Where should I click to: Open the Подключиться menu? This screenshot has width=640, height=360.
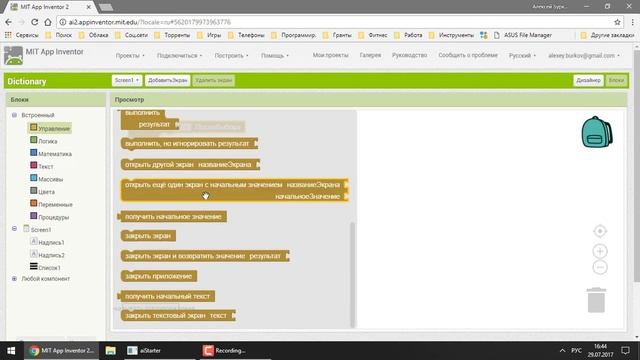click(179, 56)
